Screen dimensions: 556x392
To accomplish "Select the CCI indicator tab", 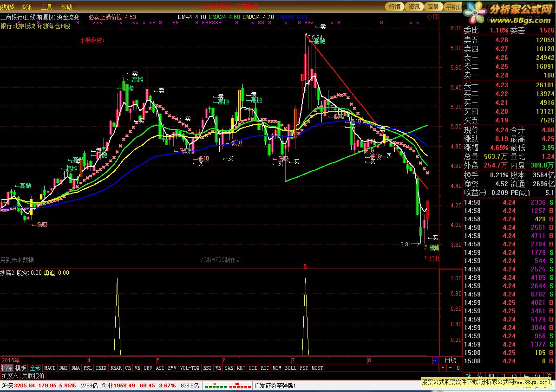I will point(253,368).
